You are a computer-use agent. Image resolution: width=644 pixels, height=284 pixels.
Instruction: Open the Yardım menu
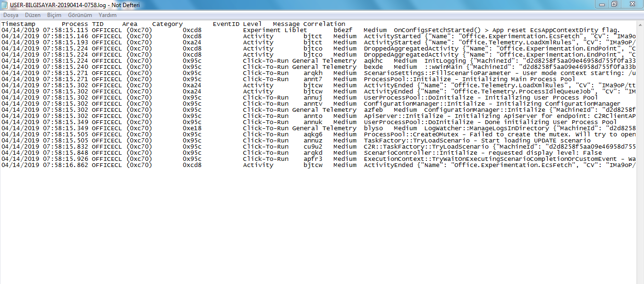107,15
